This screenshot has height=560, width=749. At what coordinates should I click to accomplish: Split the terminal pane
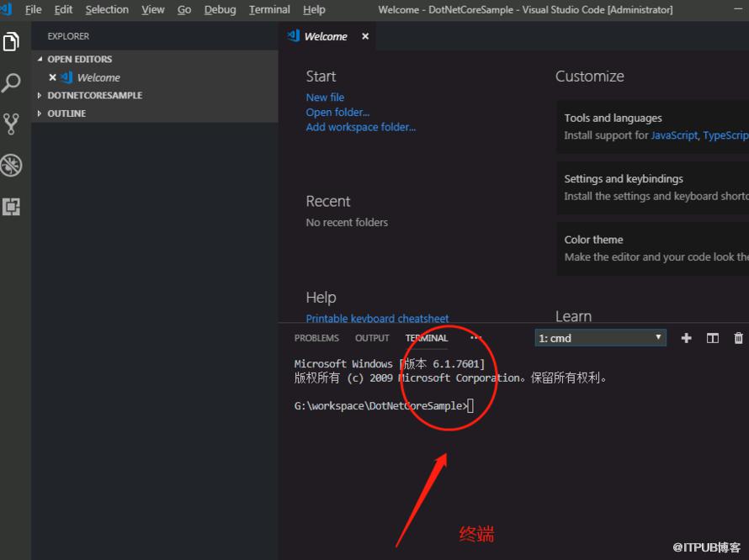pyautogui.click(x=712, y=338)
